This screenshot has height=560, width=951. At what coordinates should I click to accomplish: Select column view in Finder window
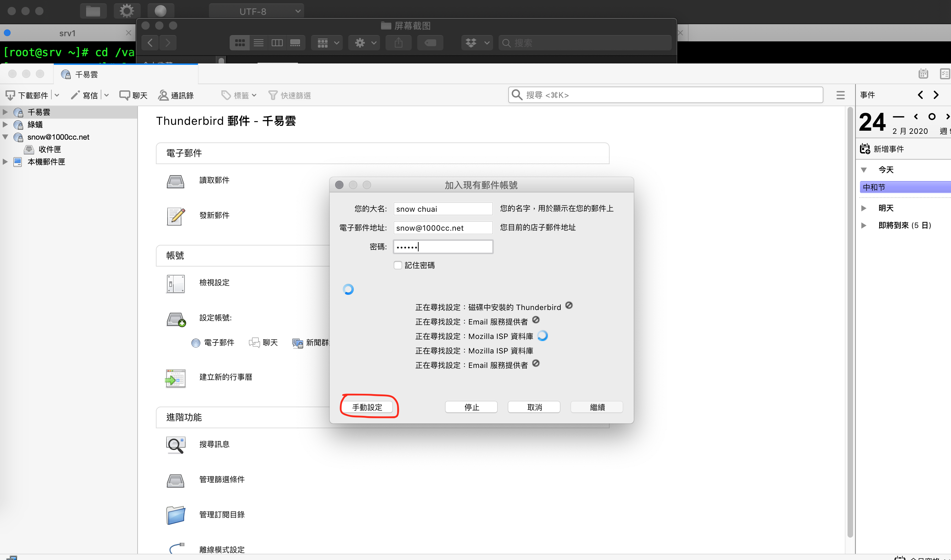(x=277, y=43)
